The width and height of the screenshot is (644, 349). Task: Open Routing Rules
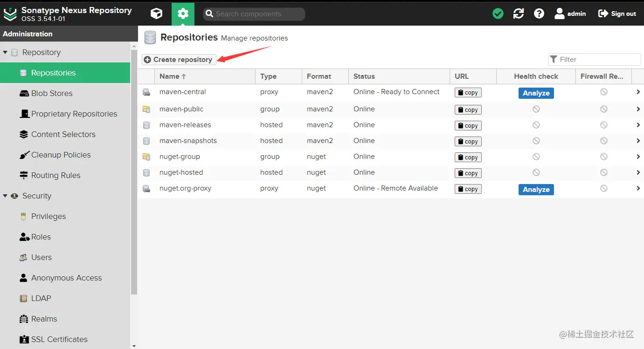65,175
